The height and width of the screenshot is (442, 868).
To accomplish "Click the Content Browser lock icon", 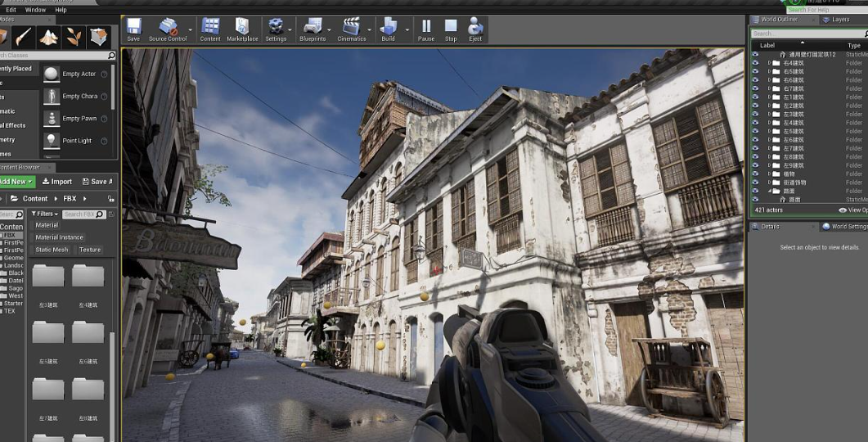I will point(111,198).
